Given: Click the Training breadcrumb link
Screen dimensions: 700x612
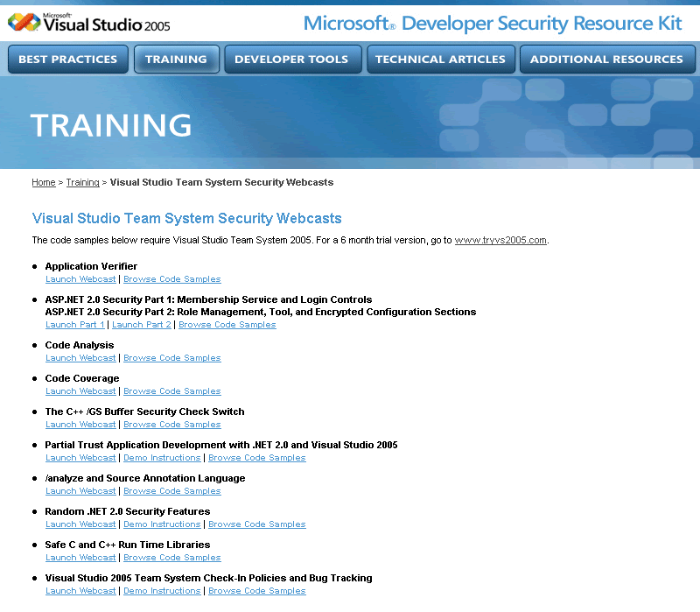Looking at the screenshot, I should coord(82,182).
